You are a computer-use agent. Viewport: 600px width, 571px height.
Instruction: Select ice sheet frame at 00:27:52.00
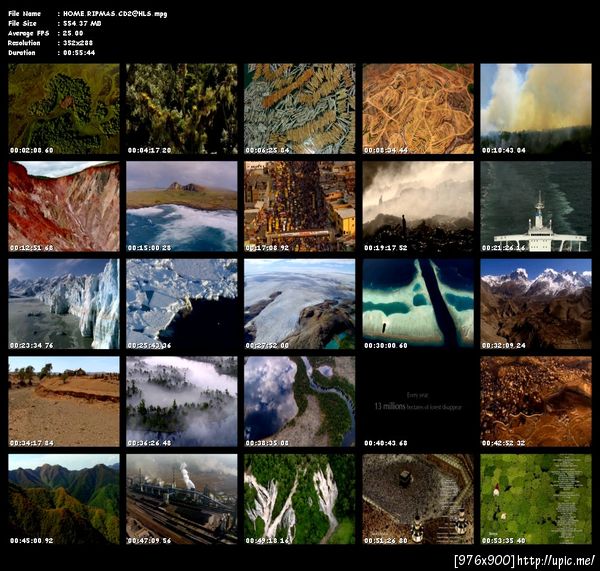point(300,304)
